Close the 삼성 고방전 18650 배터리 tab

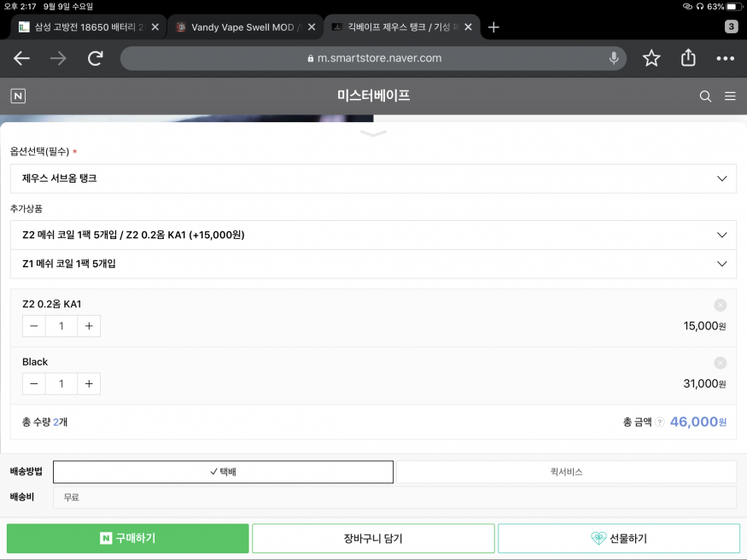click(x=155, y=27)
